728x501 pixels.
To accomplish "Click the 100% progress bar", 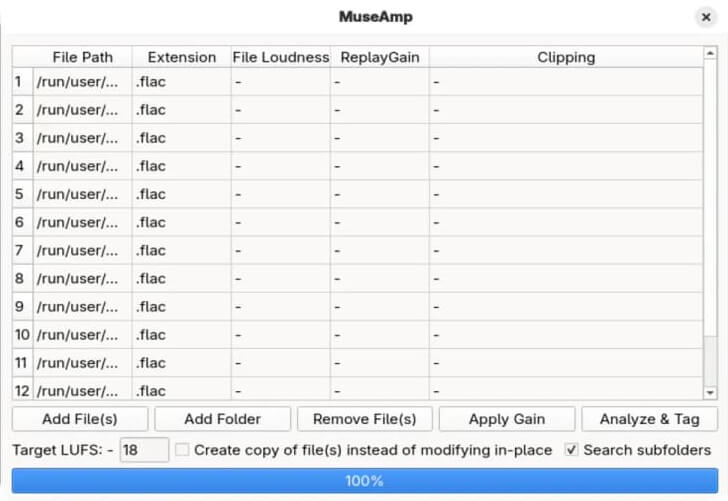I will pos(364,481).
